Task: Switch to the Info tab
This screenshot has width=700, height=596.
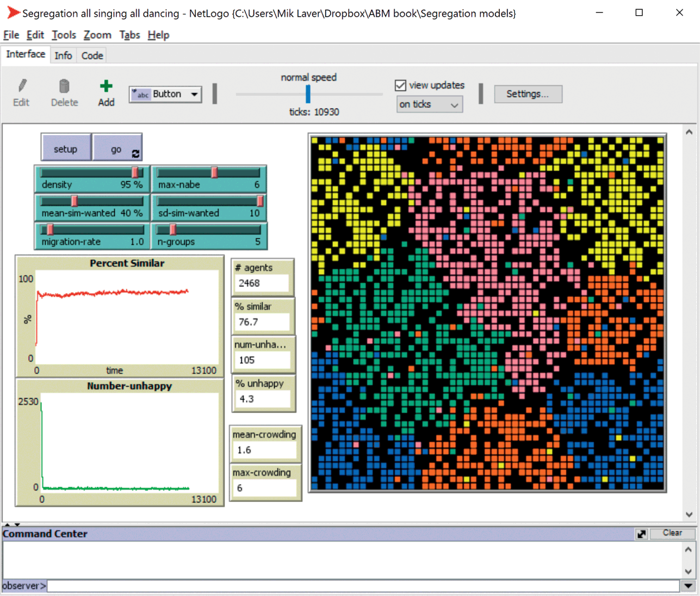Action: coord(63,55)
